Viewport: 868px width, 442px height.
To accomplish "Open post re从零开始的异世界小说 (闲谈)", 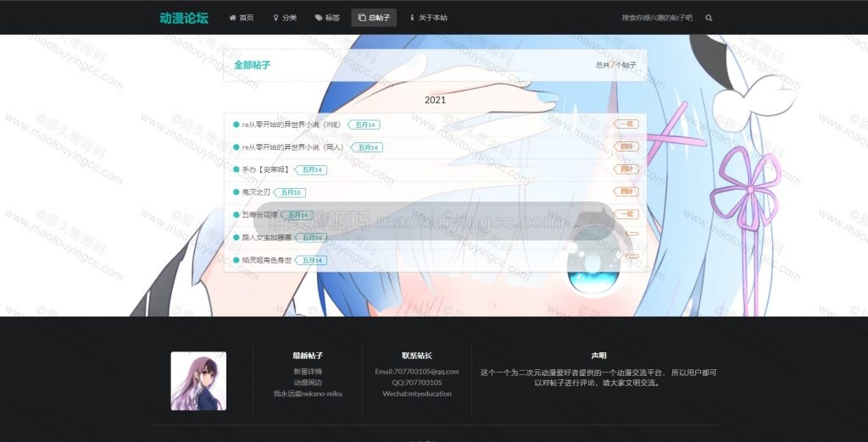I will (x=292, y=124).
